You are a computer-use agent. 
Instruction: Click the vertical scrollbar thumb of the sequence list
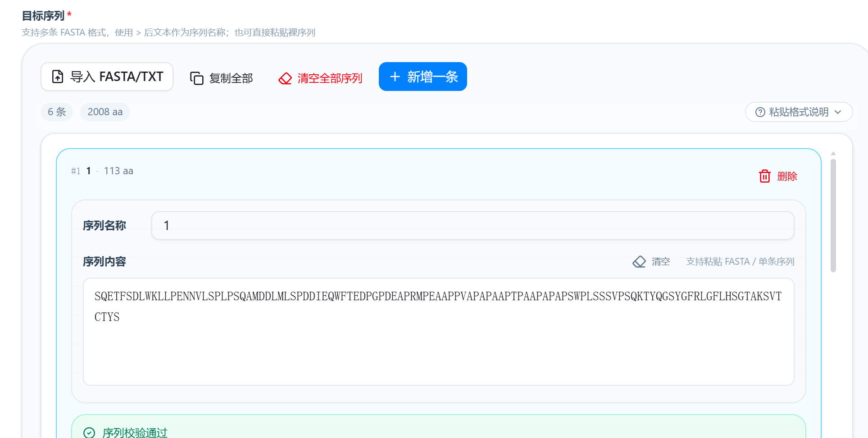[833, 215]
